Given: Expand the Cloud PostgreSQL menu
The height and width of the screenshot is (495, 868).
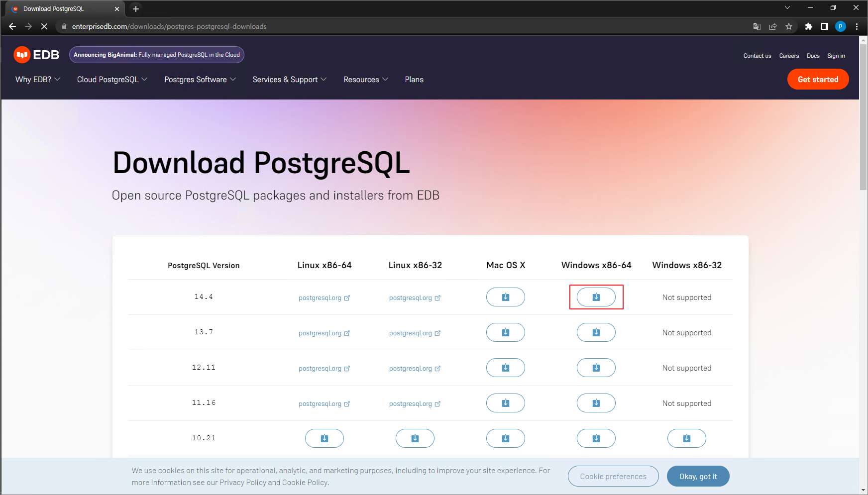Looking at the screenshot, I should [112, 80].
